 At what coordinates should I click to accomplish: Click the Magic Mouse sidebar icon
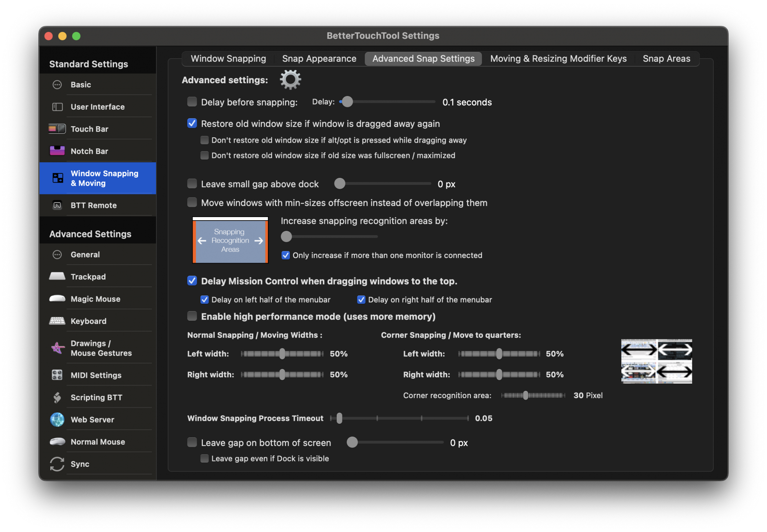(57, 298)
